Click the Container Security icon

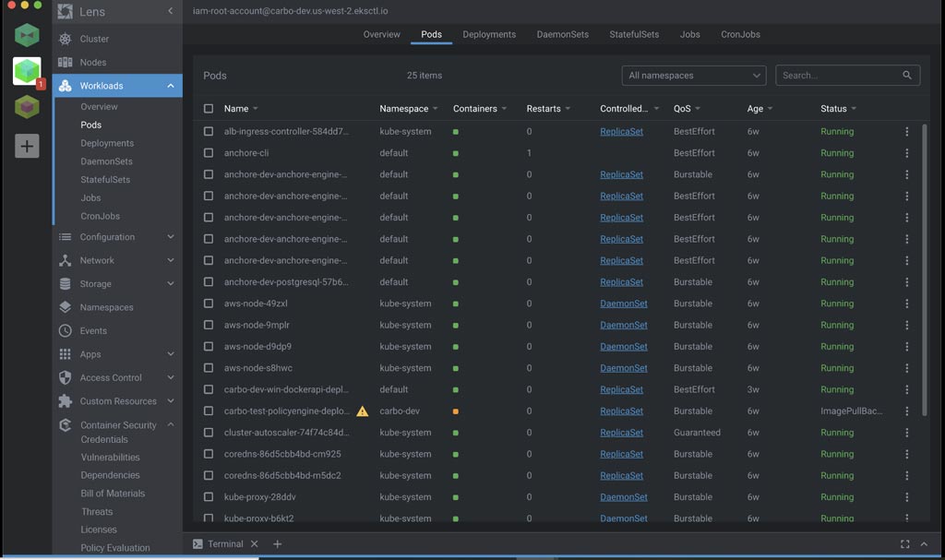[x=66, y=425]
